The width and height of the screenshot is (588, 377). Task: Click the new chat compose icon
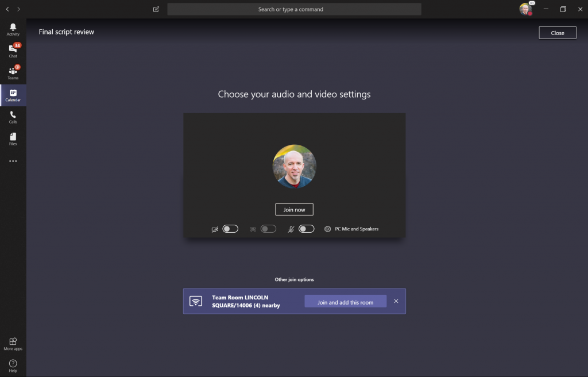pos(156,9)
